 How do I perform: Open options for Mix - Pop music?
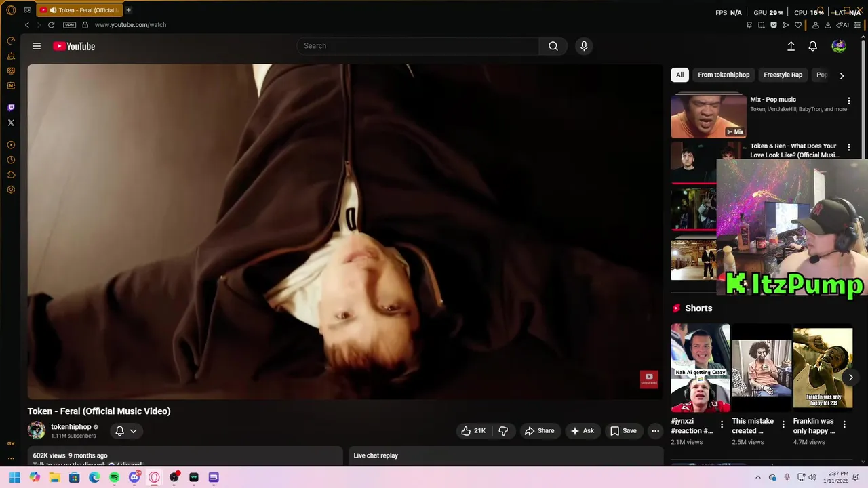(x=848, y=101)
